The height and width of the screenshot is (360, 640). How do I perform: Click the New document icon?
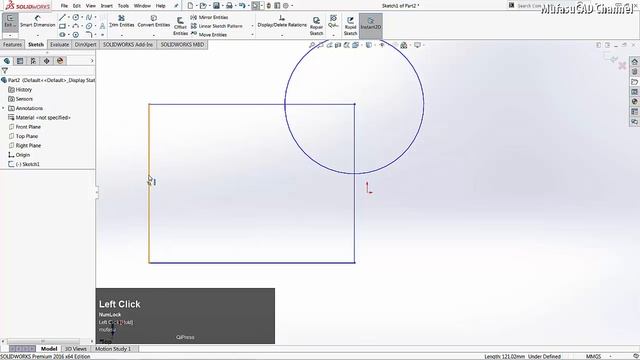(190, 6)
